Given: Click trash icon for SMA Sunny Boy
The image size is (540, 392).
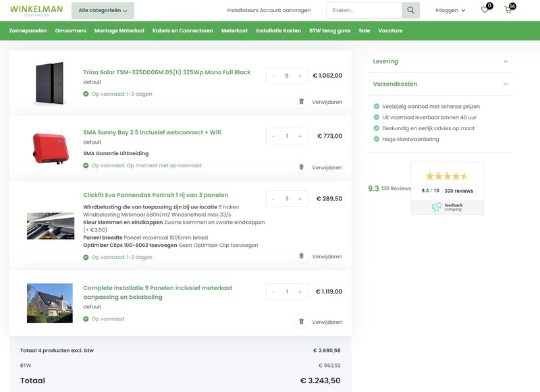Looking at the screenshot, I should pyautogui.click(x=301, y=167).
